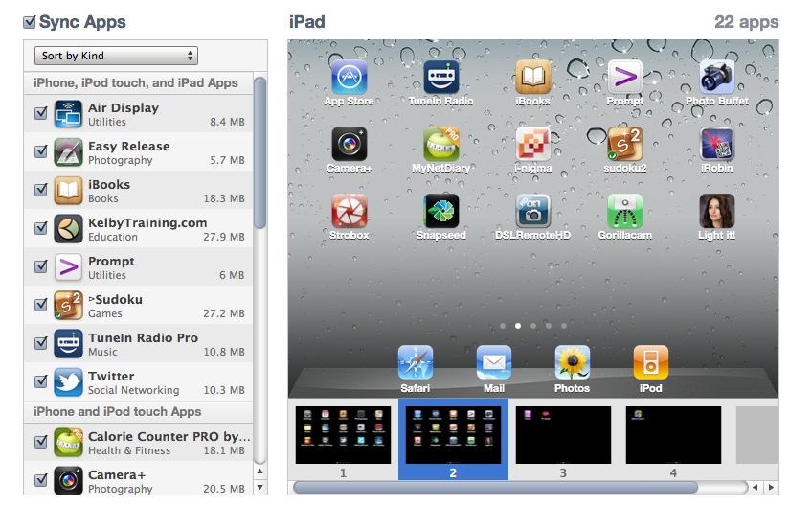This screenshot has height=507, width=812.
Task: Uncheck the Twitter checkbox
Action: (41, 381)
